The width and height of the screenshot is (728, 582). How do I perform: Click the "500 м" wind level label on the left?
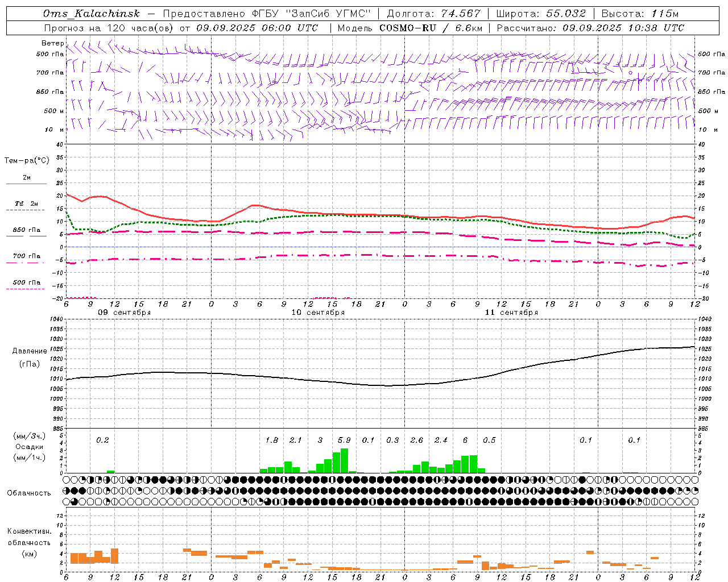pyautogui.click(x=54, y=111)
